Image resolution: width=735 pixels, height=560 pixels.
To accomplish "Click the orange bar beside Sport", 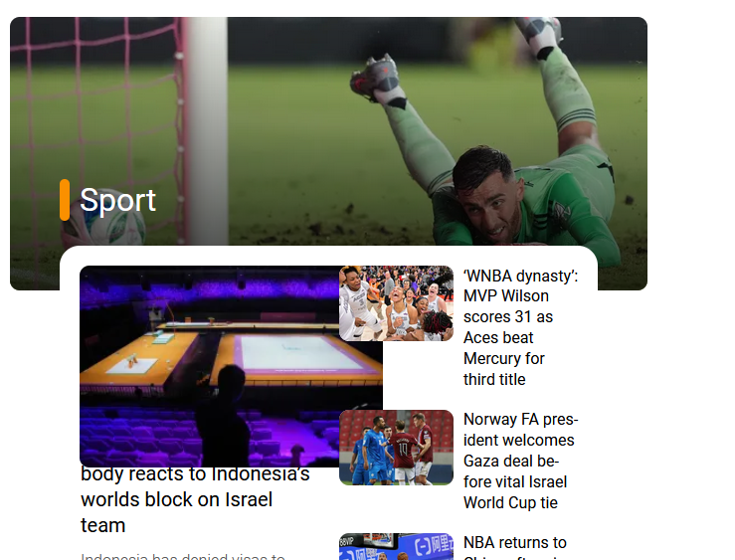I will pos(65,200).
